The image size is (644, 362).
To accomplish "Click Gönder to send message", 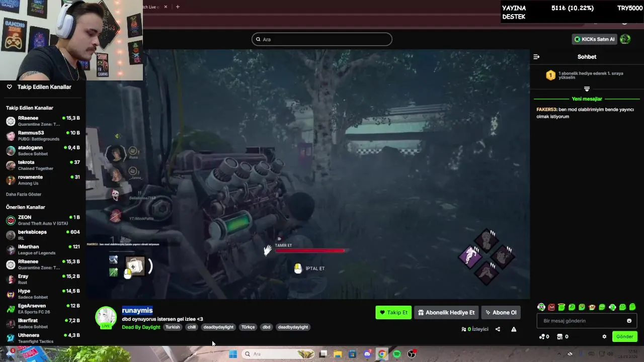I will pos(625,336).
